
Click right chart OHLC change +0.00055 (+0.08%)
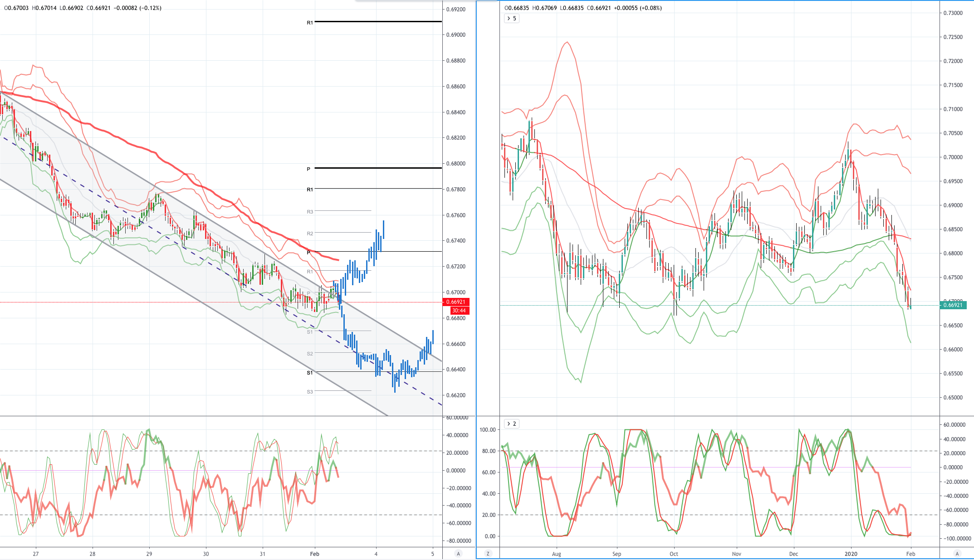point(638,8)
